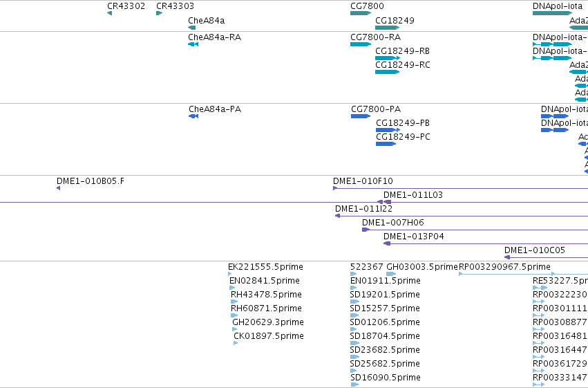Click the DNApol-iota gene label in the top track
This screenshot has width=588, height=388.
[558, 6]
